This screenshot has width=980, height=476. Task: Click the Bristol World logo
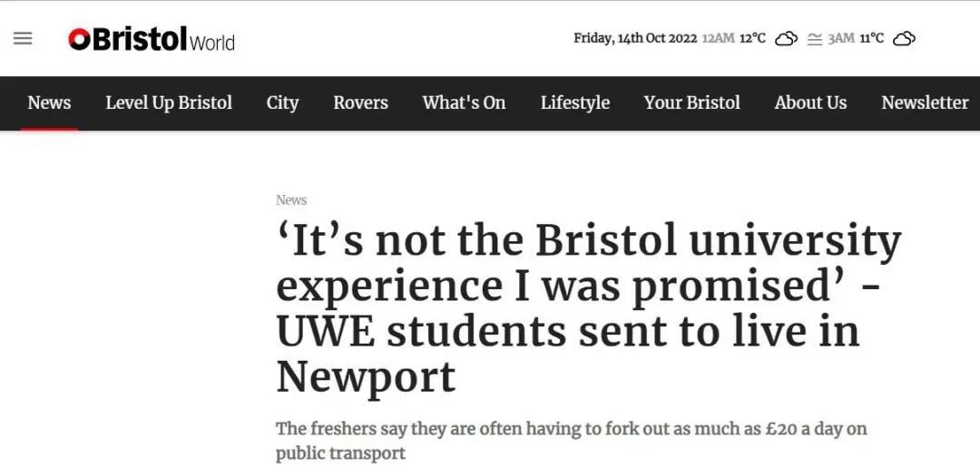tap(152, 39)
